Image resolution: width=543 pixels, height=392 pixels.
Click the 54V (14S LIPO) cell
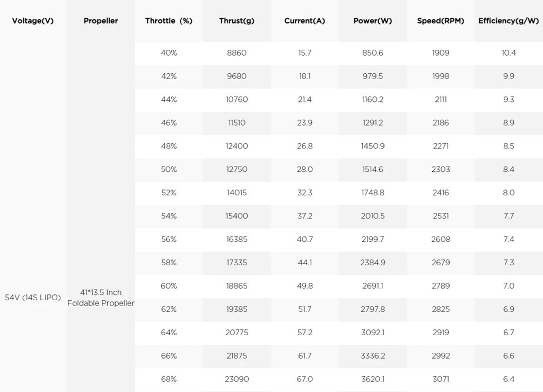33,298
